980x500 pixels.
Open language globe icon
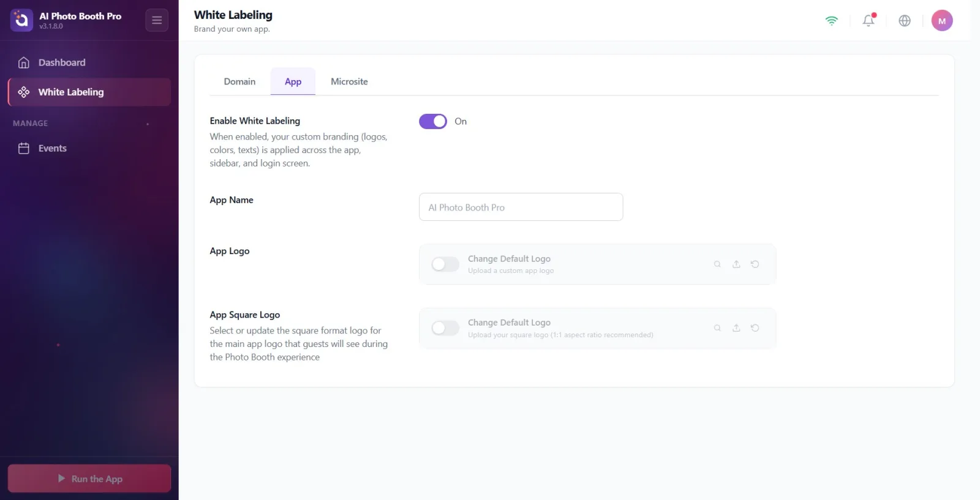click(x=905, y=20)
